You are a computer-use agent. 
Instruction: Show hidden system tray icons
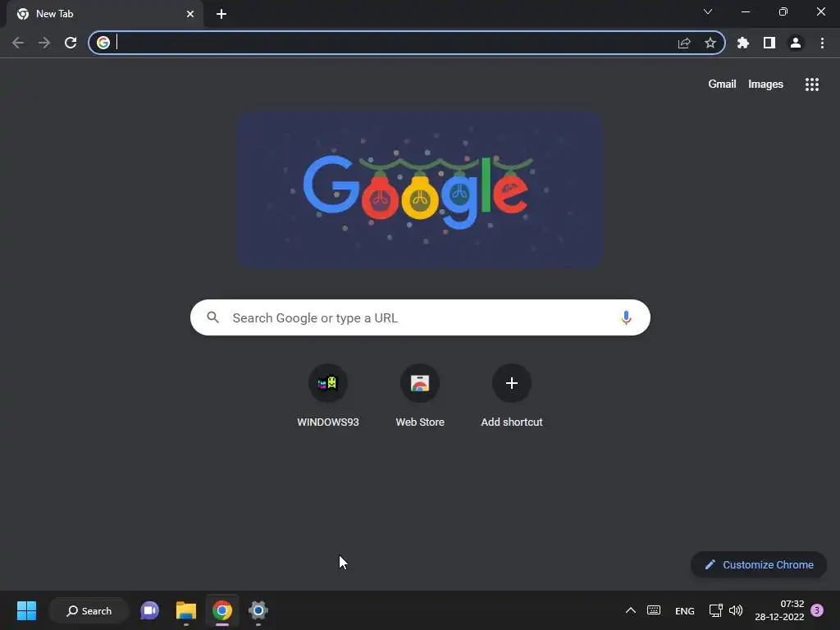[x=631, y=610]
